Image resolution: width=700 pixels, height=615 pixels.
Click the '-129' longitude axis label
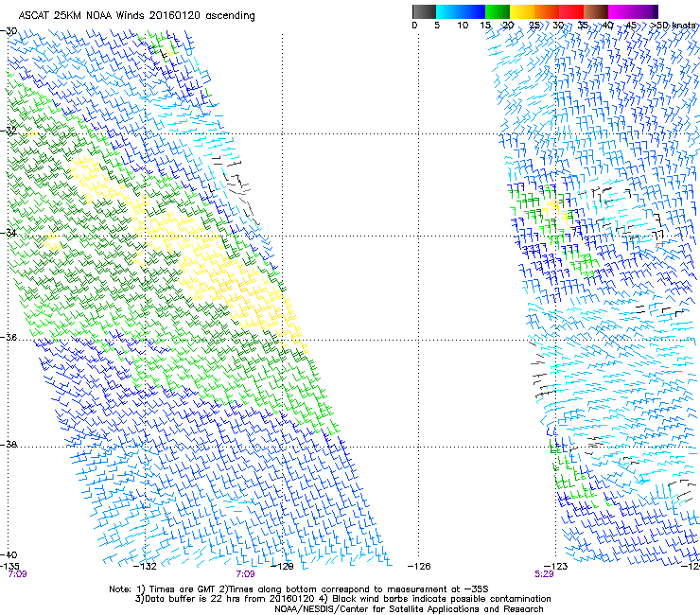point(283,567)
